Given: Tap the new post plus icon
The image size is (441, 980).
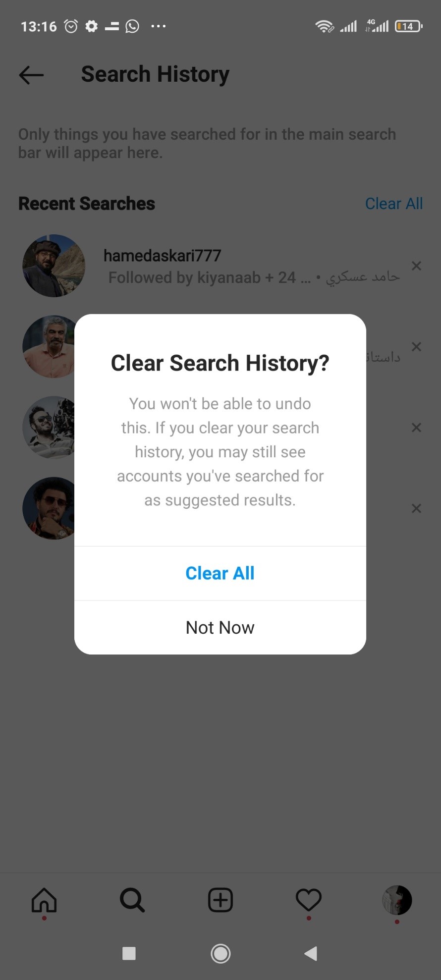Looking at the screenshot, I should point(220,900).
